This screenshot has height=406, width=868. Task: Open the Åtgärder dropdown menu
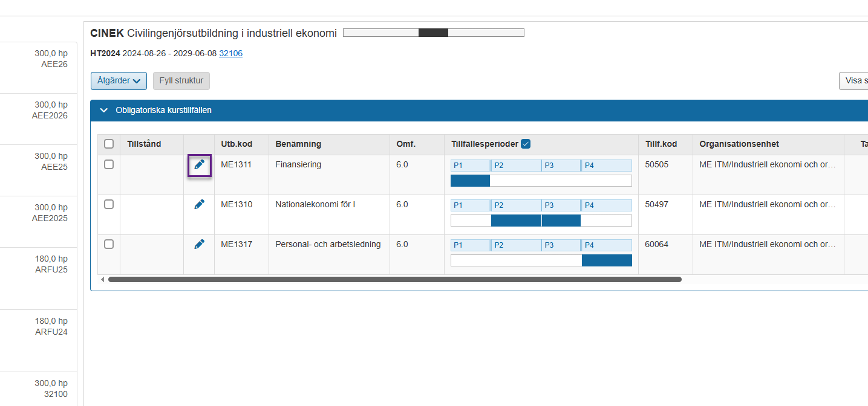(119, 81)
